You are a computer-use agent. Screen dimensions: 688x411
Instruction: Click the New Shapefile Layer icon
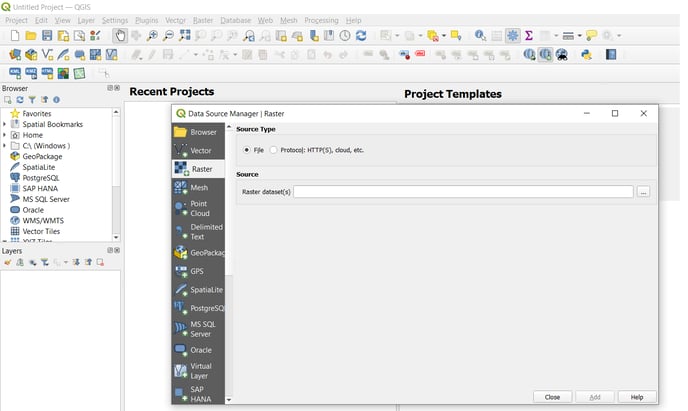point(47,54)
